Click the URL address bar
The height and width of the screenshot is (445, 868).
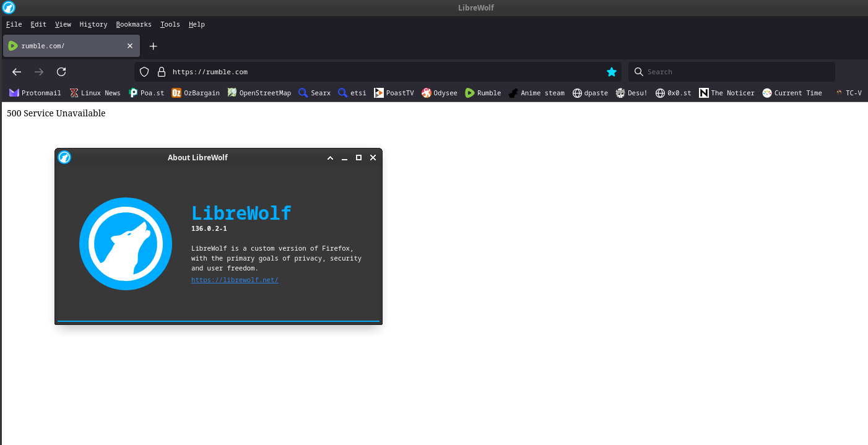pos(378,72)
